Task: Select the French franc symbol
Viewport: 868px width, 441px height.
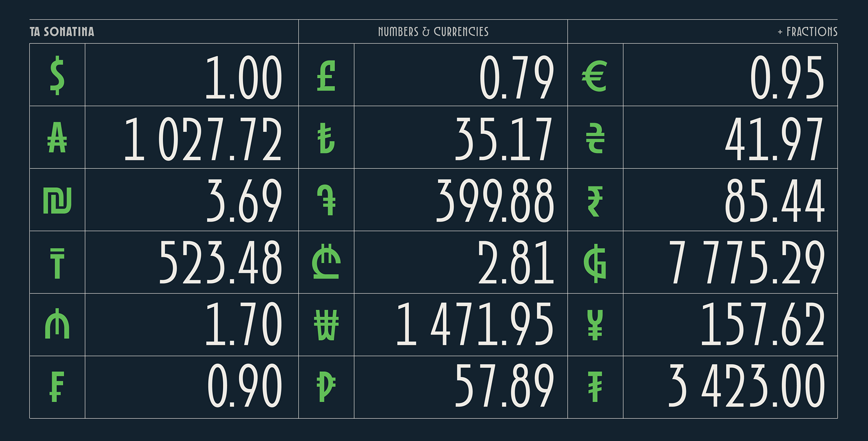Action: (57, 387)
